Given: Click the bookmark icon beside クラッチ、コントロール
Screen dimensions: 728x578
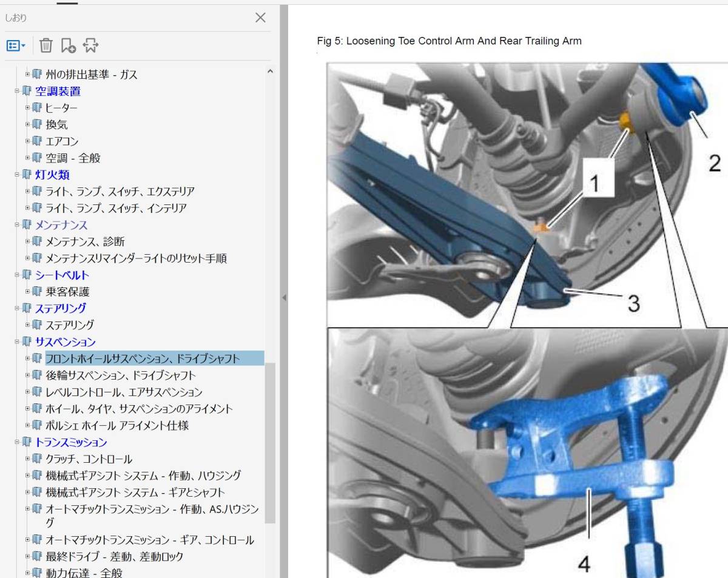Looking at the screenshot, I should [x=38, y=459].
